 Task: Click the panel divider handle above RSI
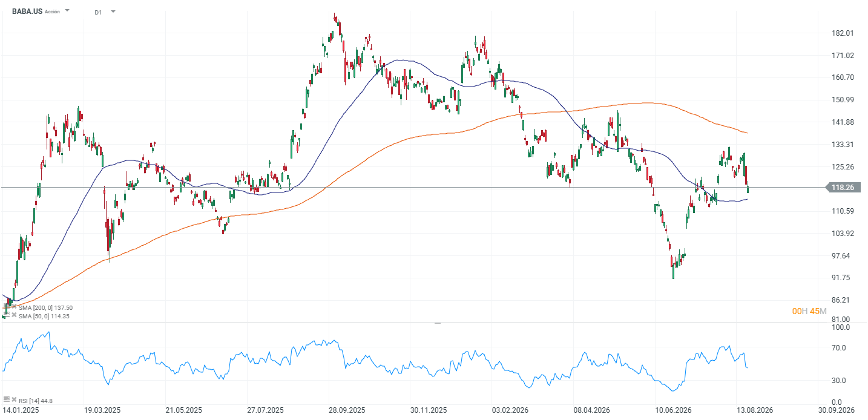(438, 323)
